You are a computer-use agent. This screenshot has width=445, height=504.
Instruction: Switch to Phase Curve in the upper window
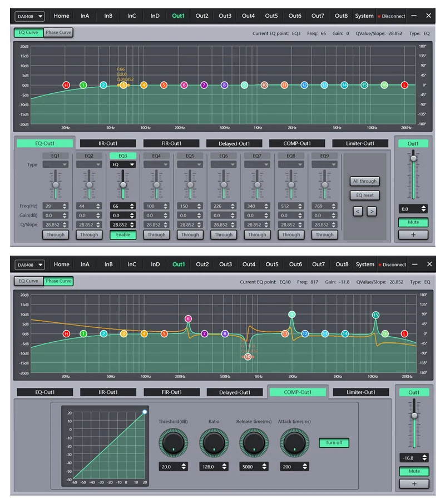click(x=58, y=32)
